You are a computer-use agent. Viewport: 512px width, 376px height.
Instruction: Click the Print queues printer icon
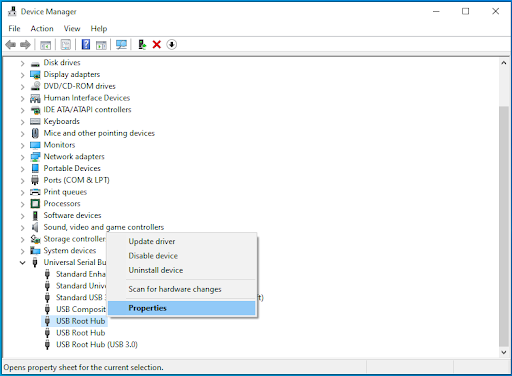tap(35, 192)
